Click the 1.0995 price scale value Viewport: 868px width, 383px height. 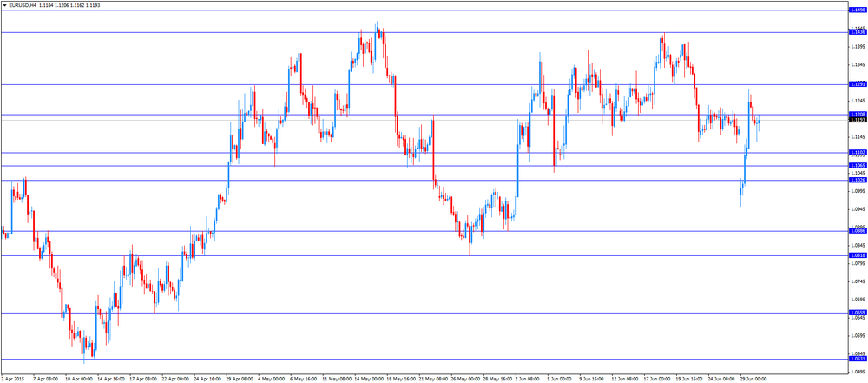click(858, 191)
